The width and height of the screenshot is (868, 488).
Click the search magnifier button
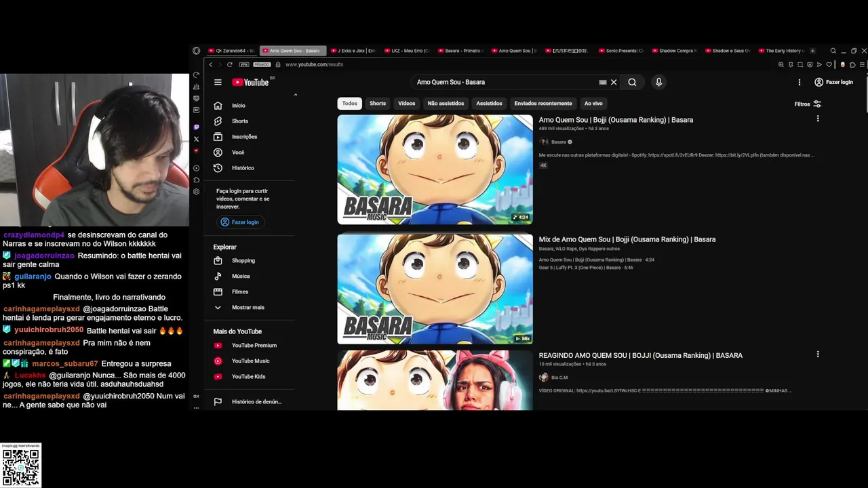pyautogui.click(x=632, y=82)
